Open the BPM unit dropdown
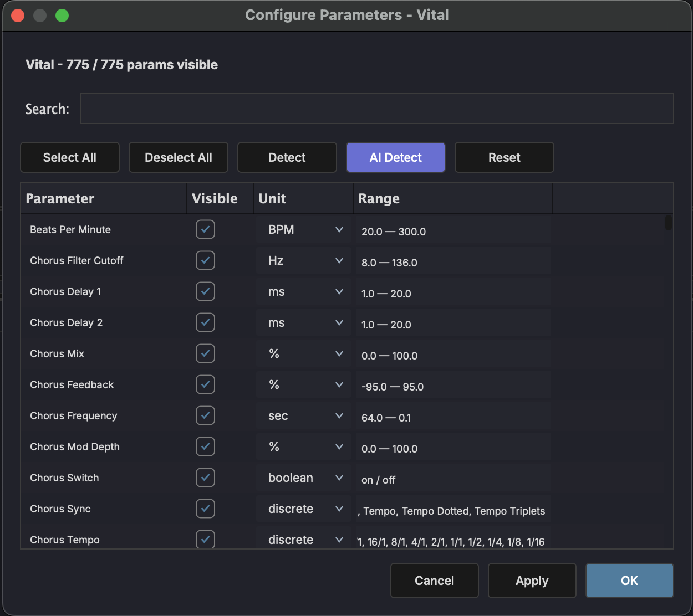Viewport: 693px width, 616px height. pos(339,229)
